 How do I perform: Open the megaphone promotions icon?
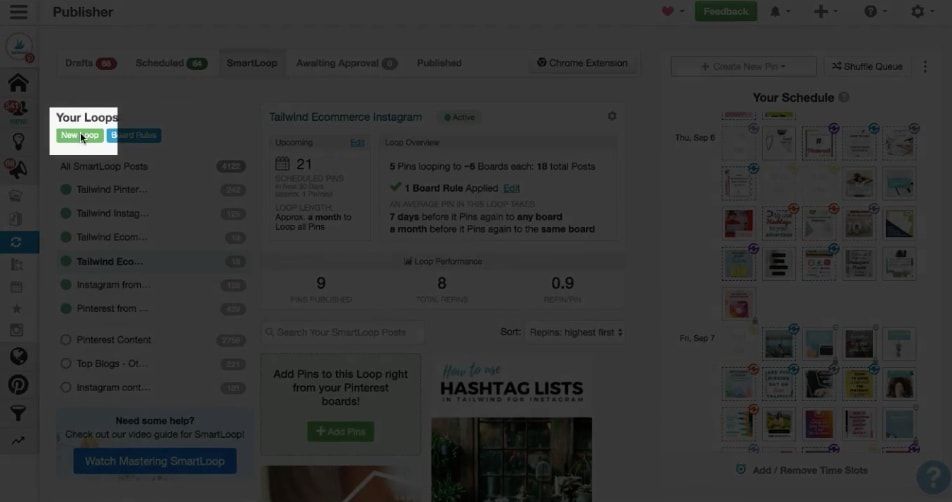click(17, 169)
